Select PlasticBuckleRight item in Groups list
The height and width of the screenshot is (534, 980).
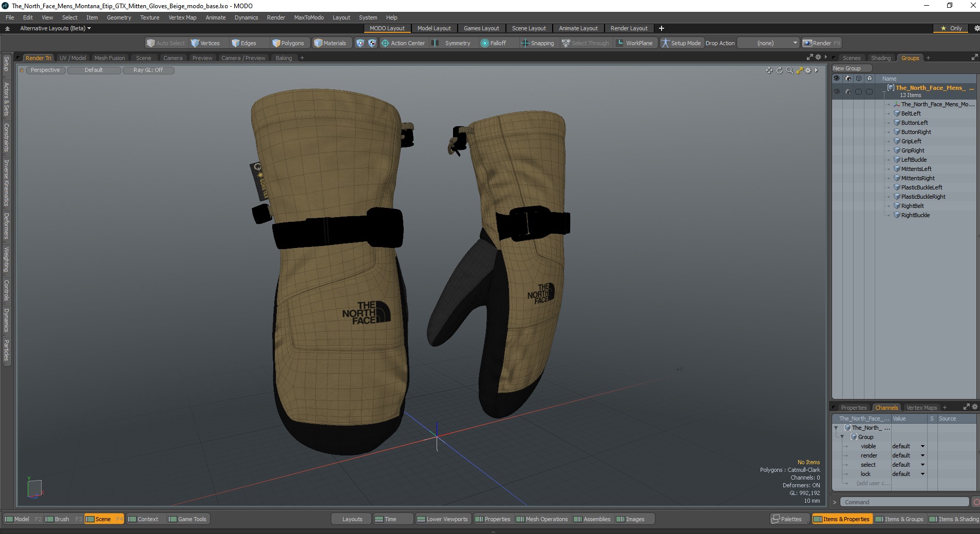(923, 197)
